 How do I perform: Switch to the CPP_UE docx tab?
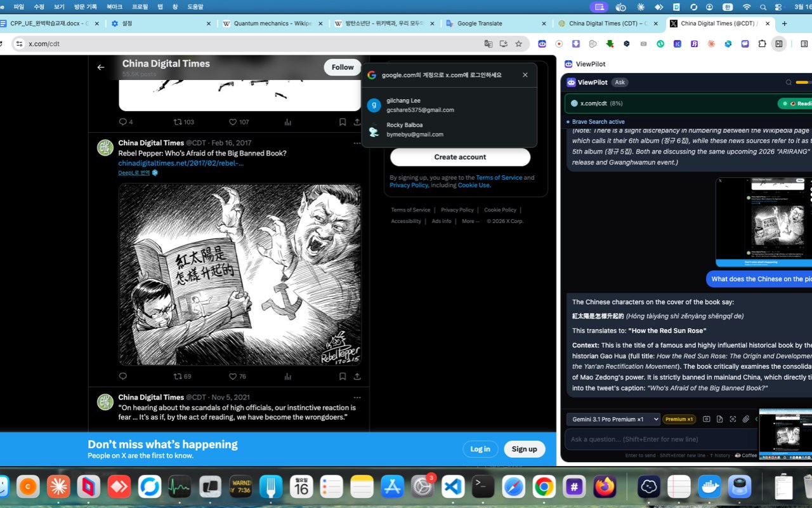(x=49, y=23)
